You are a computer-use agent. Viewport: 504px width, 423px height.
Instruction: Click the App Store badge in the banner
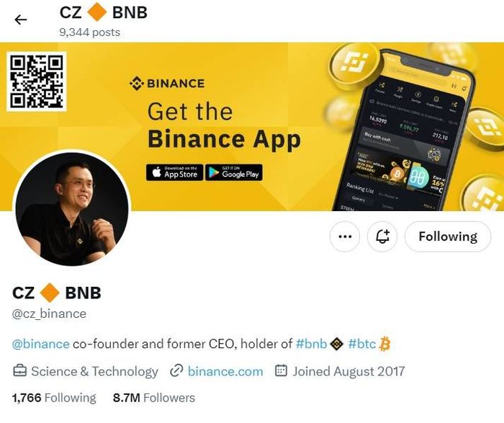tap(174, 172)
